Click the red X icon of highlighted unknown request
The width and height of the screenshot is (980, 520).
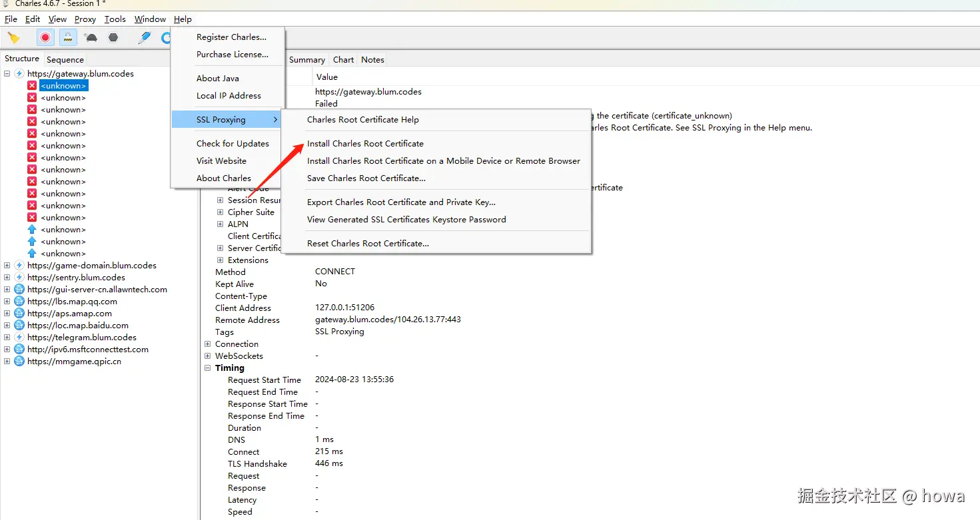[32, 85]
